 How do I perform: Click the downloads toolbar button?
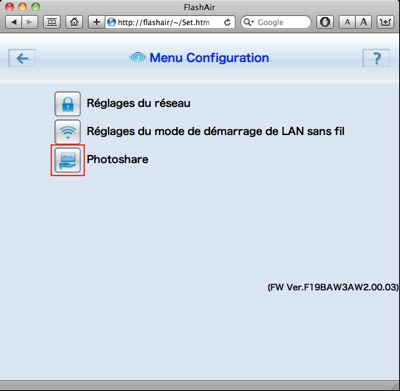click(x=385, y=22)
